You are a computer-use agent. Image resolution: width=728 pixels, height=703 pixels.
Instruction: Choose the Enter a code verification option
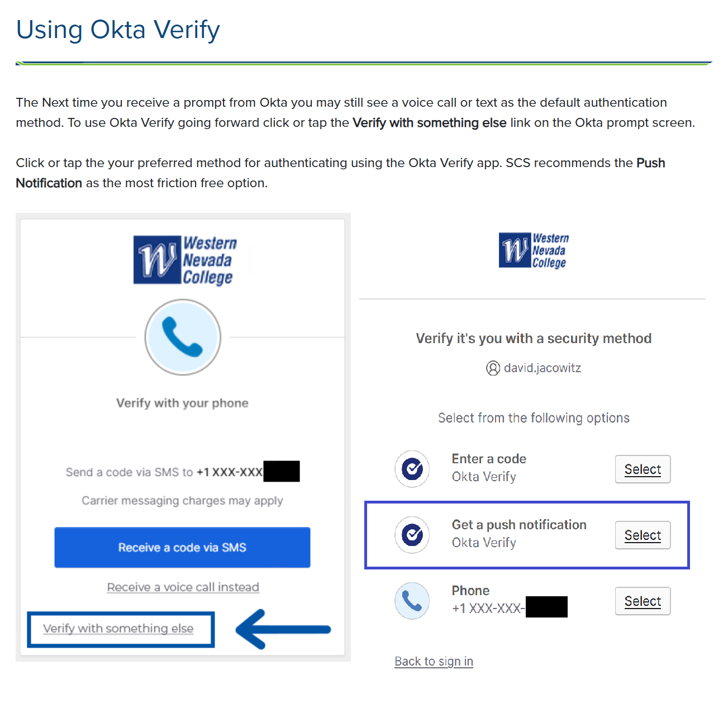[x=642, y=469]
